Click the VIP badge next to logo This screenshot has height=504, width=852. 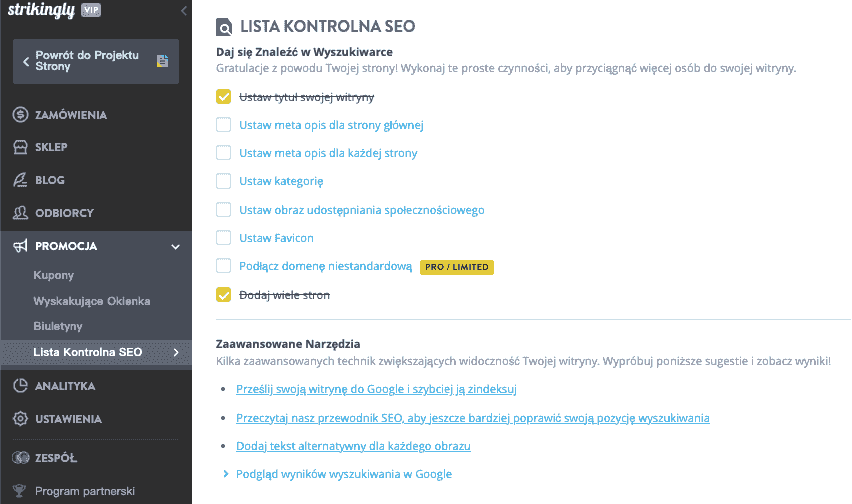pyautogui.click(x=91, y=10)
